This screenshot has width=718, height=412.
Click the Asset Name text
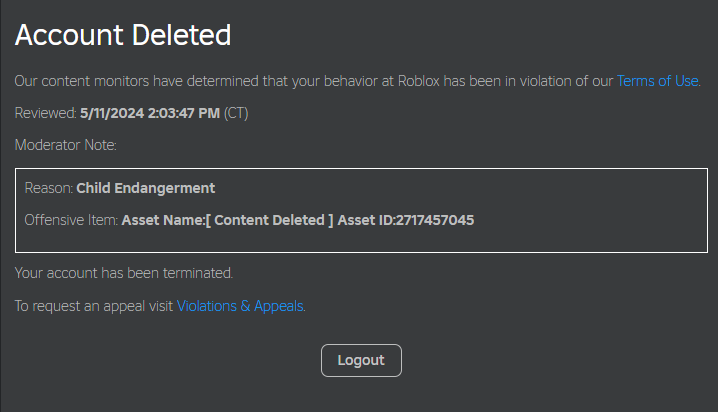[x=161, y=220]
